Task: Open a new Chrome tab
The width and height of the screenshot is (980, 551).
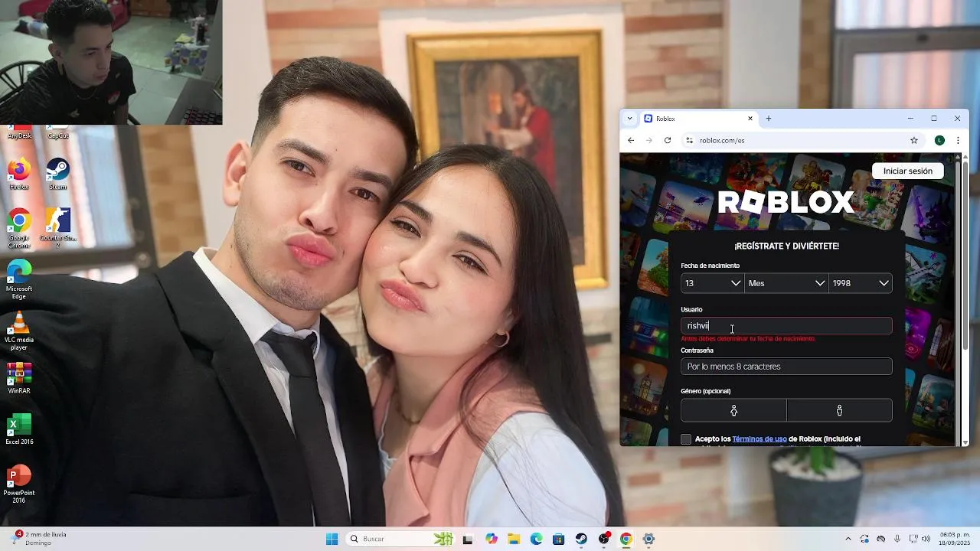Action: point(769,119)
